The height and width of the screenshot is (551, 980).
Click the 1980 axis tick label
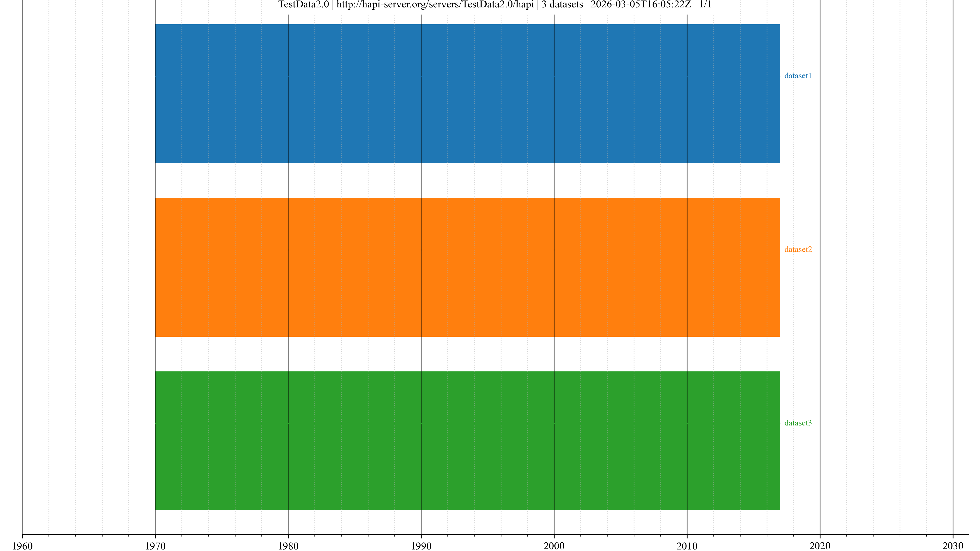(288, 546)
